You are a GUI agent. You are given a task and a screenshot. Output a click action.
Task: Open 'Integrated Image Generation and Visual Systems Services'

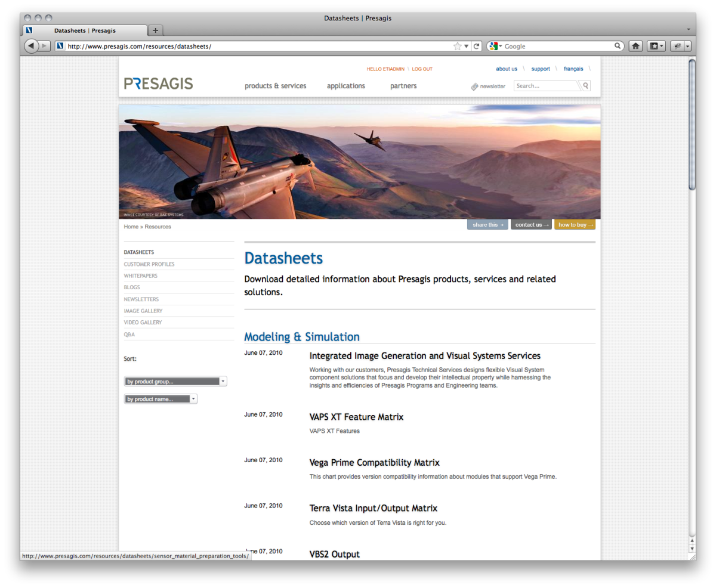click(x=425, y=356)
